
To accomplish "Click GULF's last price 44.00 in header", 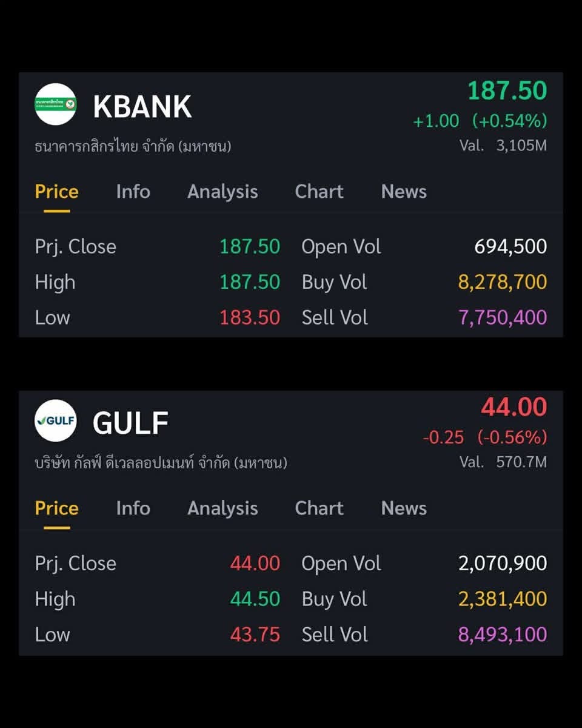I will (x=514, y=407).
